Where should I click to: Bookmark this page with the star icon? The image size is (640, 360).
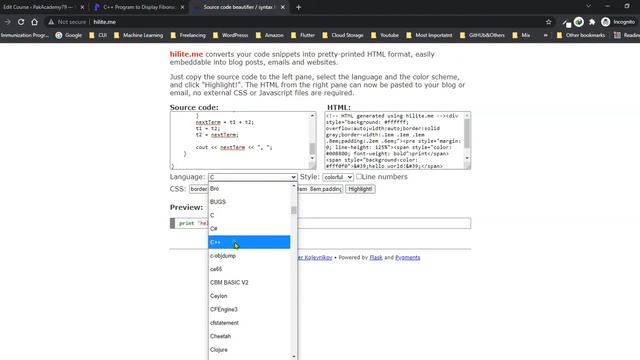549,22
